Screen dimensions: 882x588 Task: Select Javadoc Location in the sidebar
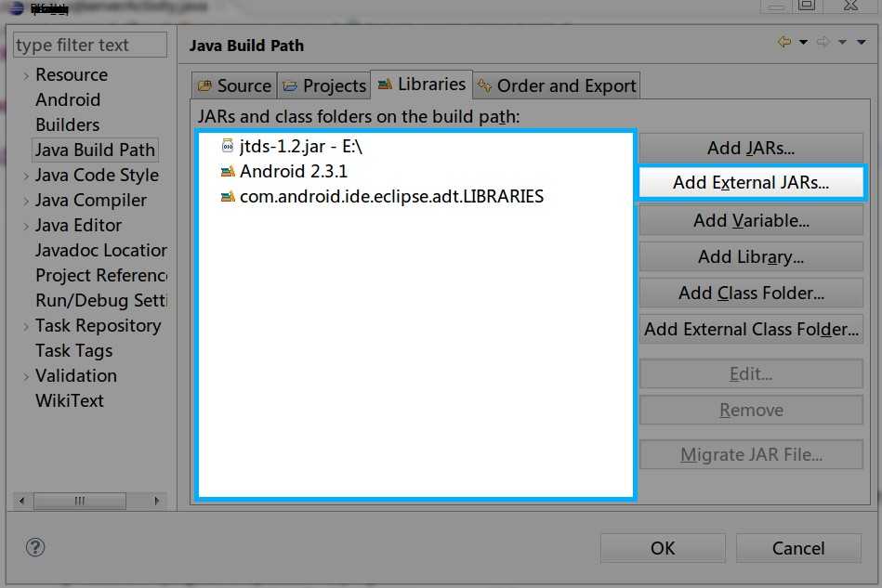[100, 250]
